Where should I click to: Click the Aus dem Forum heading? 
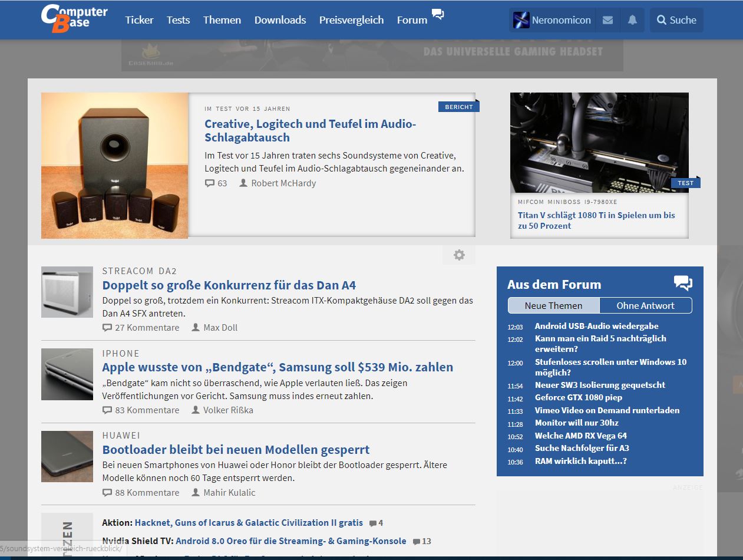pyautogui.click(x=554, y=284)
